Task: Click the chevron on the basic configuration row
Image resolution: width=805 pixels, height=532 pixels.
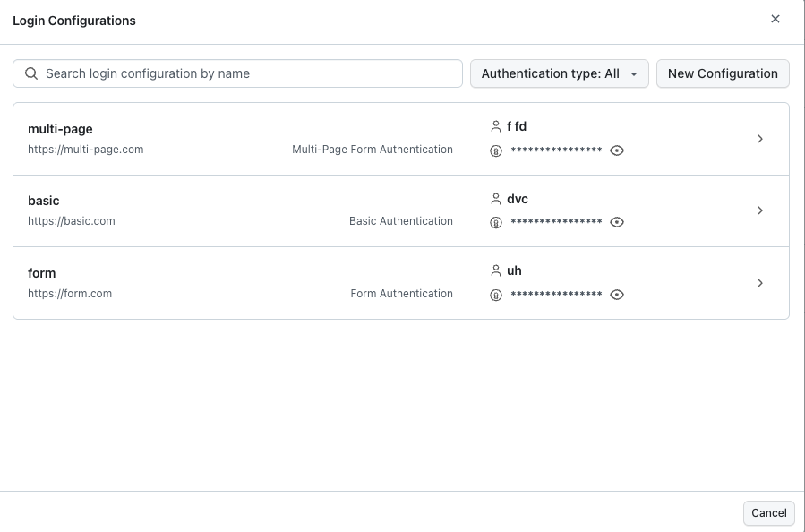Action: pyautogui.click(x=760, y=210)
